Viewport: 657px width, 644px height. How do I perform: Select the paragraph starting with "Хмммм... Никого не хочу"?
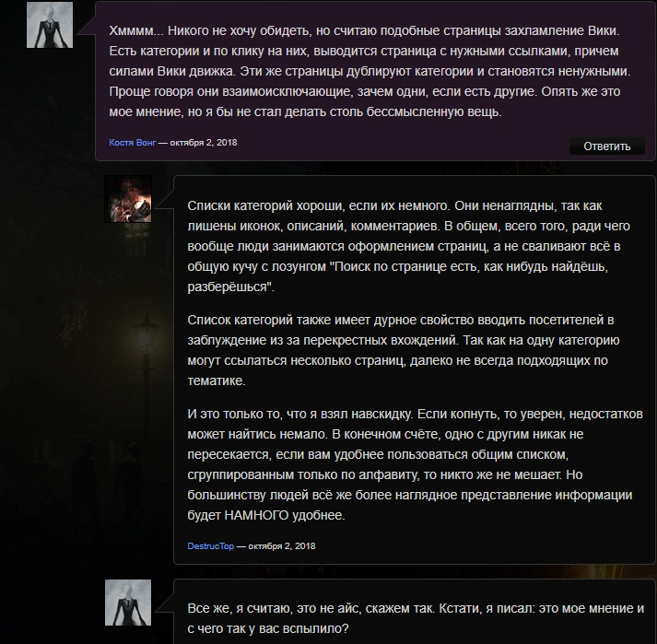(370, 71)
